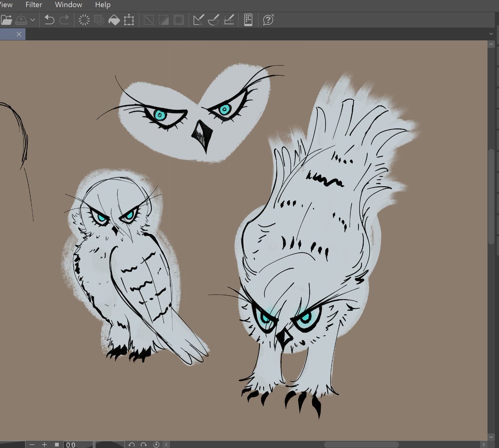Viewport: 499px width, 448px height.
Task: Expand the save options dropdown arrow
Action: tap(32, 20)
